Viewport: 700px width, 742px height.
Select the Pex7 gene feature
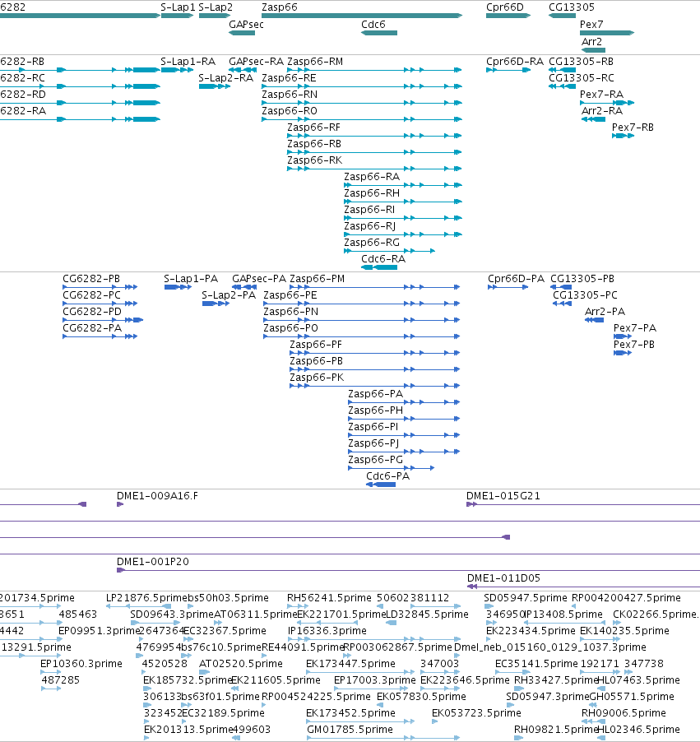pyautogui.click(x=607, y=33)
